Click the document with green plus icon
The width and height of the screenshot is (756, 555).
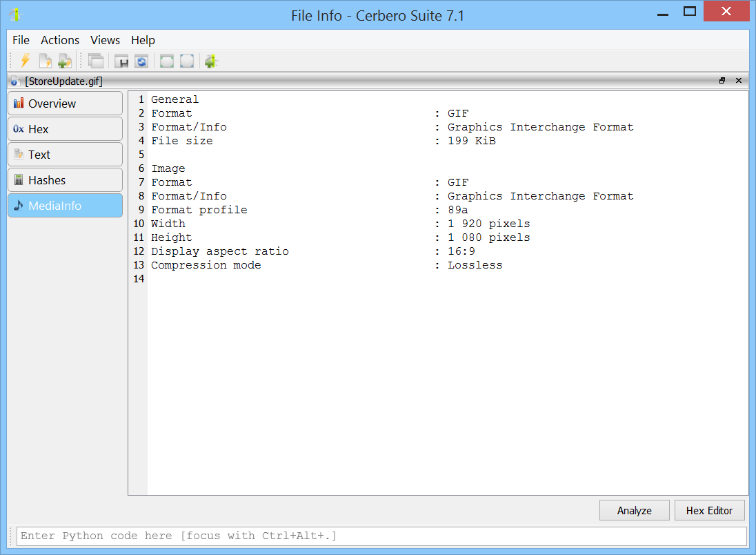[x=65, y=61]
